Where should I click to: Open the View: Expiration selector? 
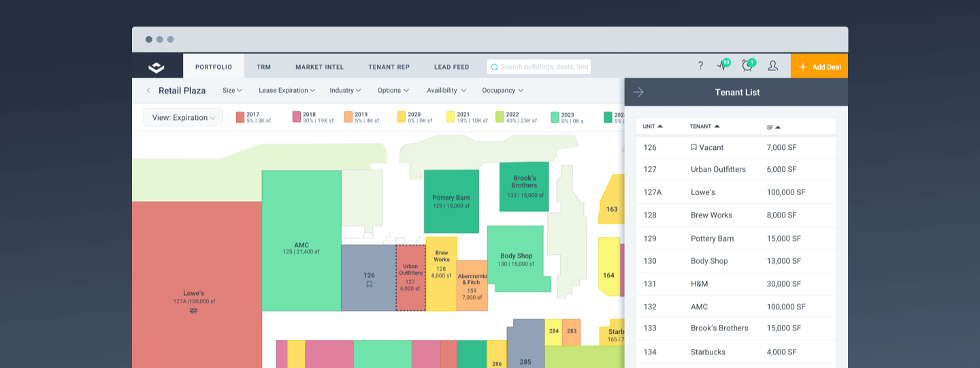[x=183, y=117]
